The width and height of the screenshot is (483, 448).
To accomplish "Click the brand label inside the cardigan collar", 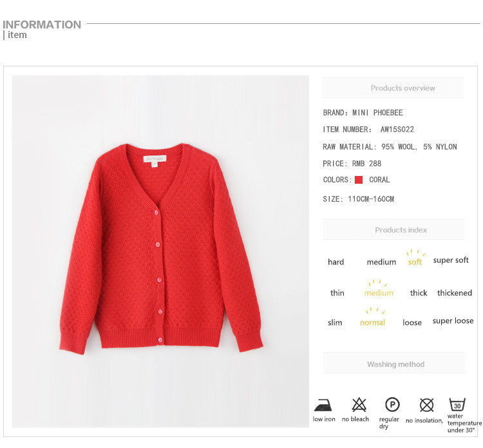I will (155, 159).
